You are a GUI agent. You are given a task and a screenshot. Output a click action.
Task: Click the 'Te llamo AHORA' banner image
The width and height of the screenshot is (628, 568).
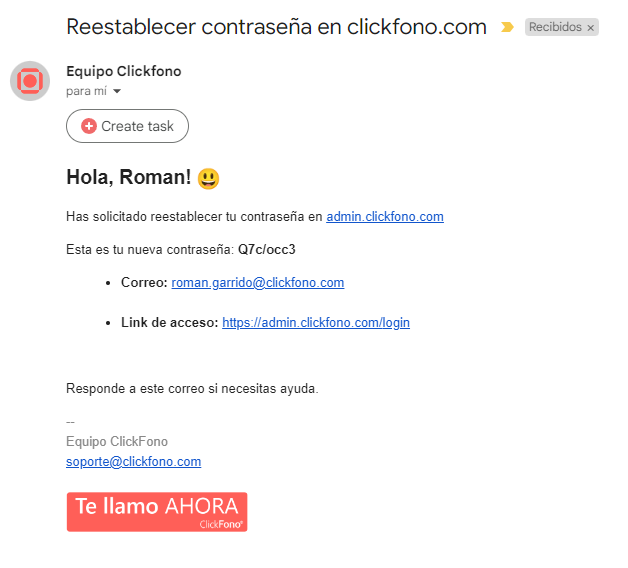(x=157, y=512)
